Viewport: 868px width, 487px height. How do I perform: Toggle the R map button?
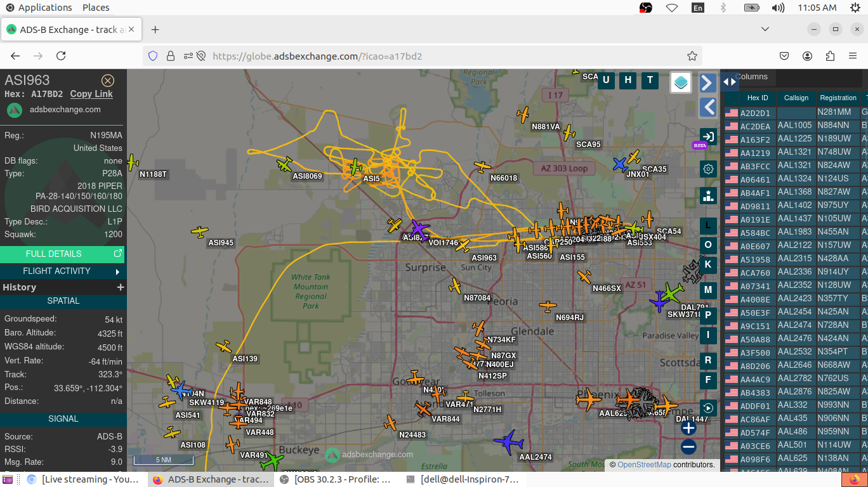708,360
